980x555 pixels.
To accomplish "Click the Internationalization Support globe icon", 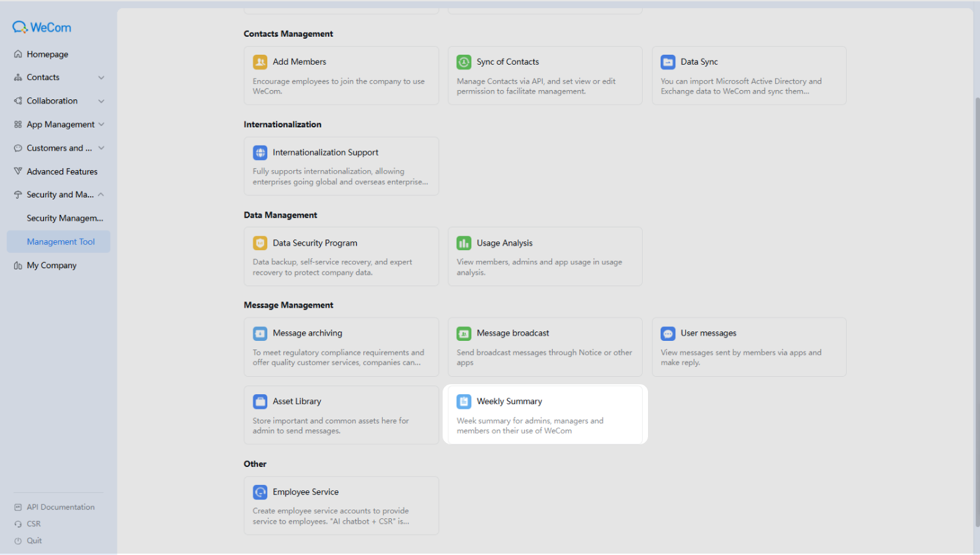I will click(x=260, y=153).
